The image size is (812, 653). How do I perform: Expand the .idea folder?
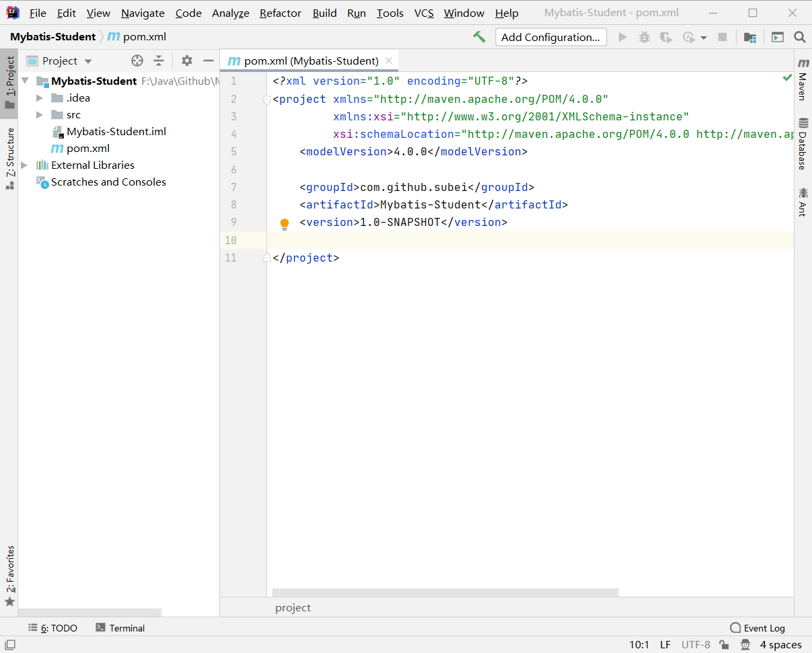[x=40, y=98]
